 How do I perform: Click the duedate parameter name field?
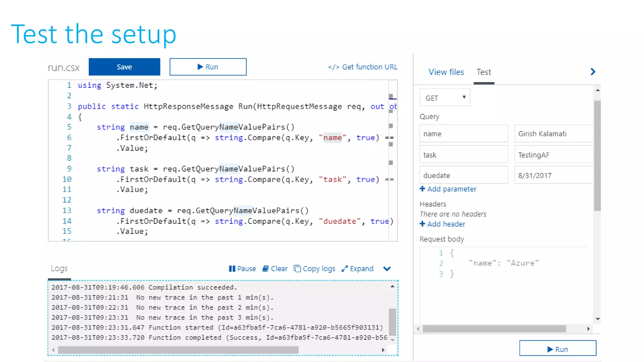pos(464,175)
